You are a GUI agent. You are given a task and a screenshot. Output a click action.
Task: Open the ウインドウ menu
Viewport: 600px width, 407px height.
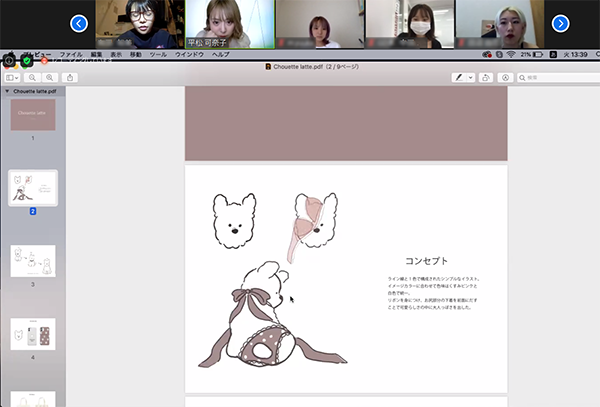click(189, 54)
